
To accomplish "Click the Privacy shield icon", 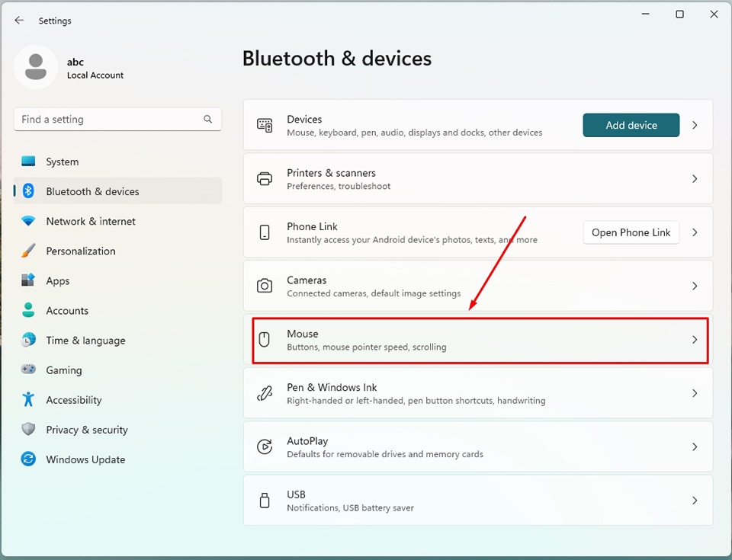I will (x=28, y=430).
